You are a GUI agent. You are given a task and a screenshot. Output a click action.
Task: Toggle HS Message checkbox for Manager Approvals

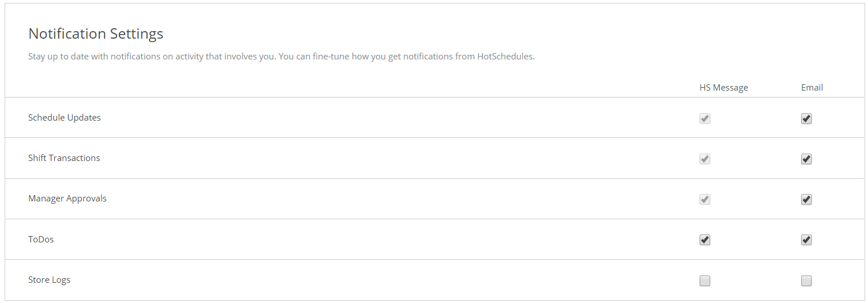705,200
